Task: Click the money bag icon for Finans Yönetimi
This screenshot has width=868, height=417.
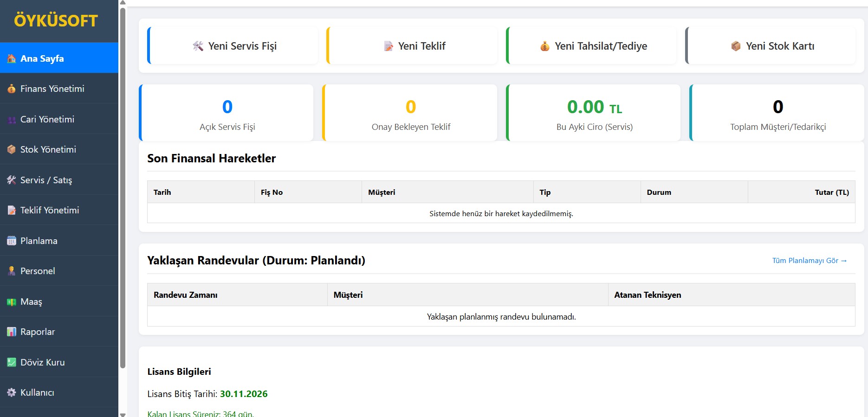Action: (12, 89)
